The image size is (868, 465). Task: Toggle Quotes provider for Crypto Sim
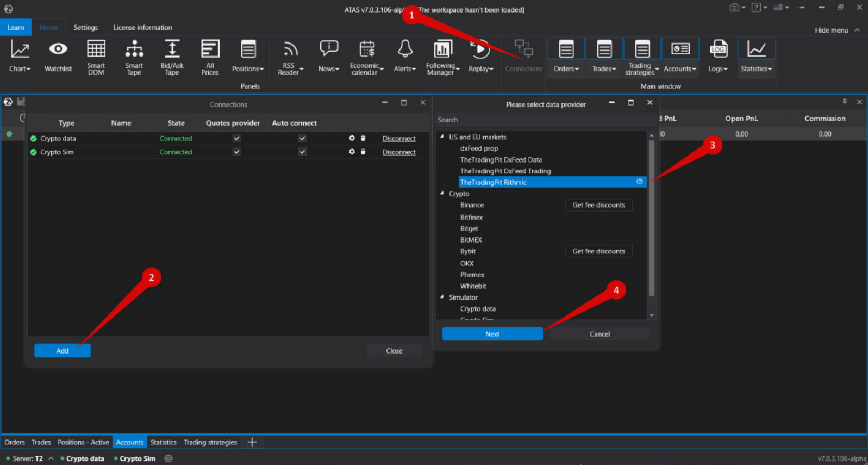(x=236, y=152)
